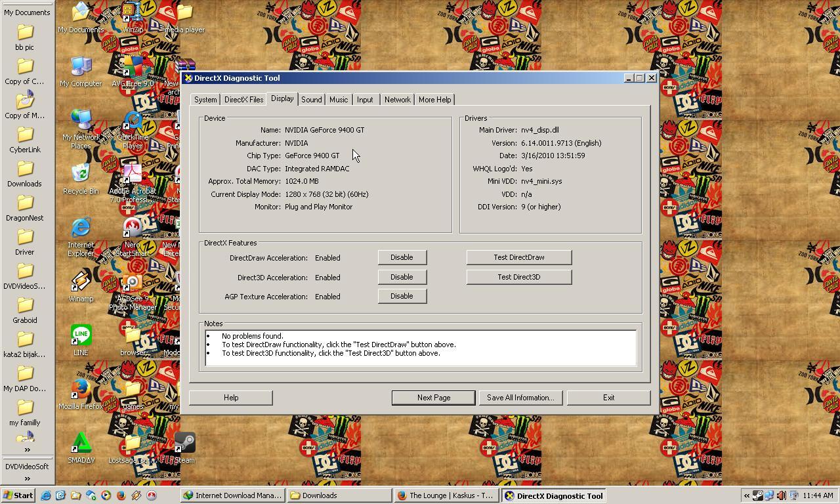The width and height of the screenshot is (840, 504).
Task: Open the DragonNest folder in sidebar
Action: click(x=25, y=208)
